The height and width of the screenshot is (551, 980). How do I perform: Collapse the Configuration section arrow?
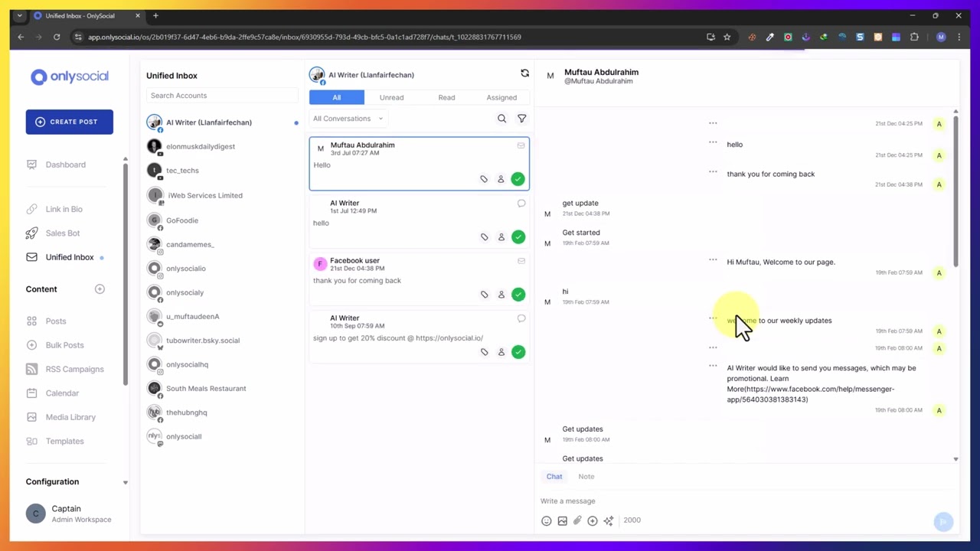(x=125, y=482)
